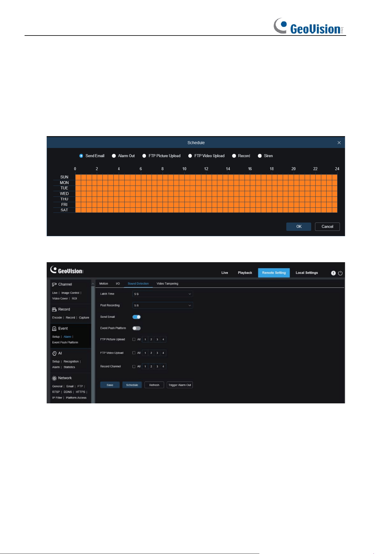Switch to the Video Tampering tab

click(x=167, y=284)
